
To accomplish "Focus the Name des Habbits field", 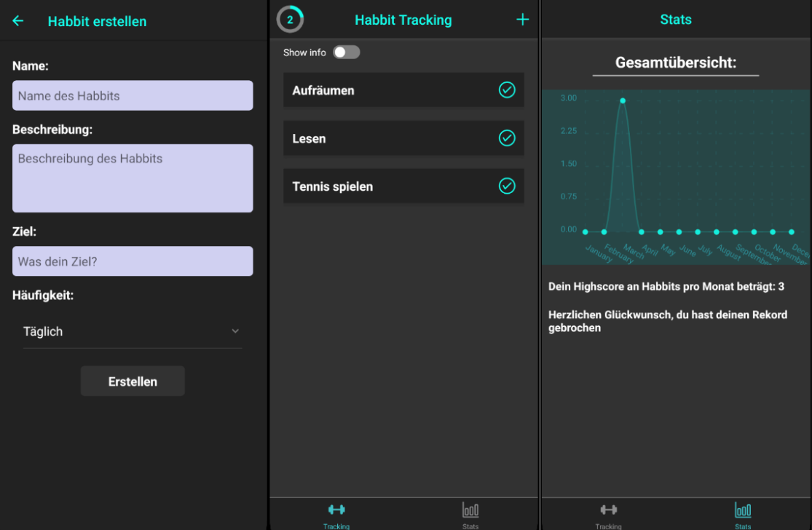I will pos(133,95).
